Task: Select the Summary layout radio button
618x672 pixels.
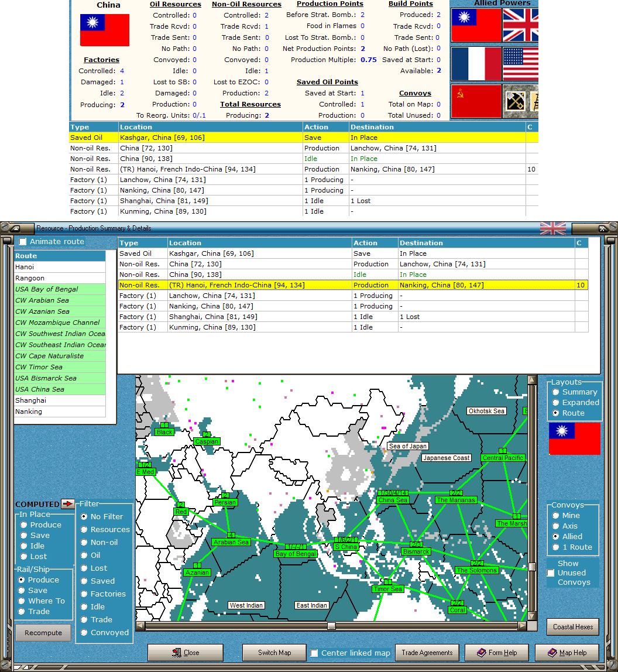Action: click(556, 392)
